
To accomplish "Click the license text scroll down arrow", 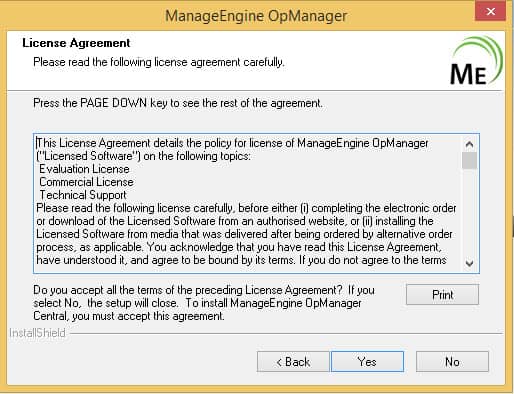I will click(469, 263).
